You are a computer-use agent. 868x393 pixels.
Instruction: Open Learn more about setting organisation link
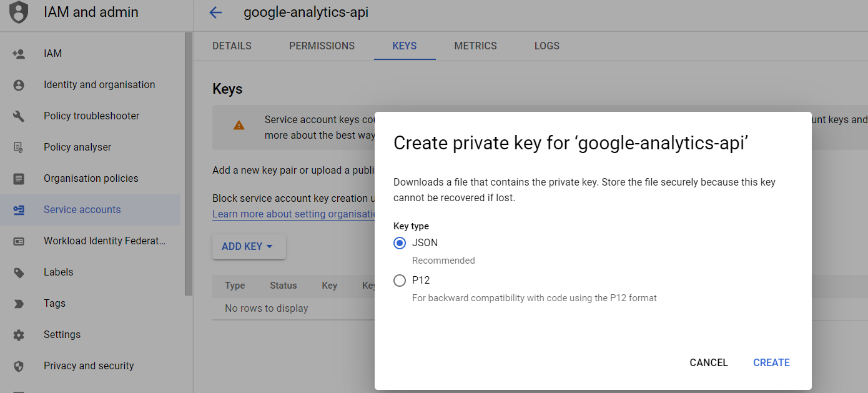tap(293, 214)
